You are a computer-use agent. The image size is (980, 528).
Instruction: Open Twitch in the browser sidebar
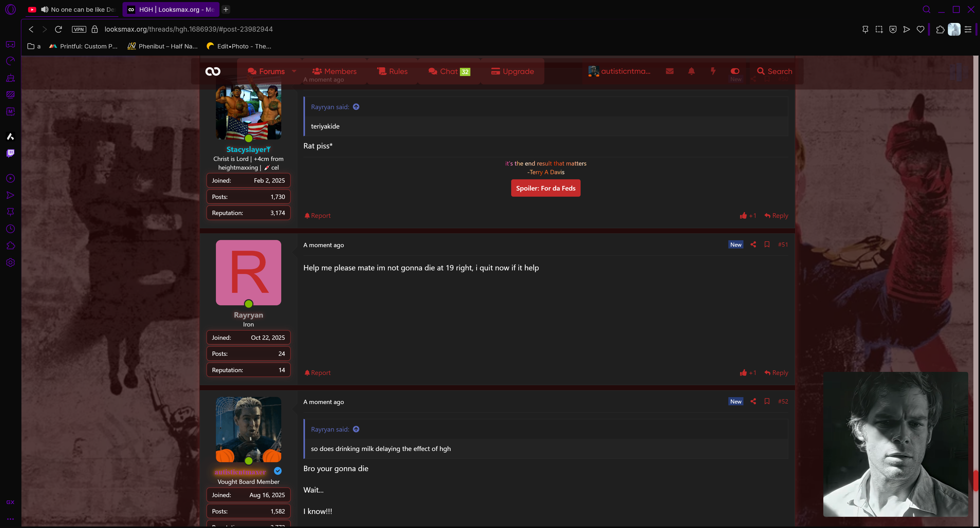[x=10, y=153]
